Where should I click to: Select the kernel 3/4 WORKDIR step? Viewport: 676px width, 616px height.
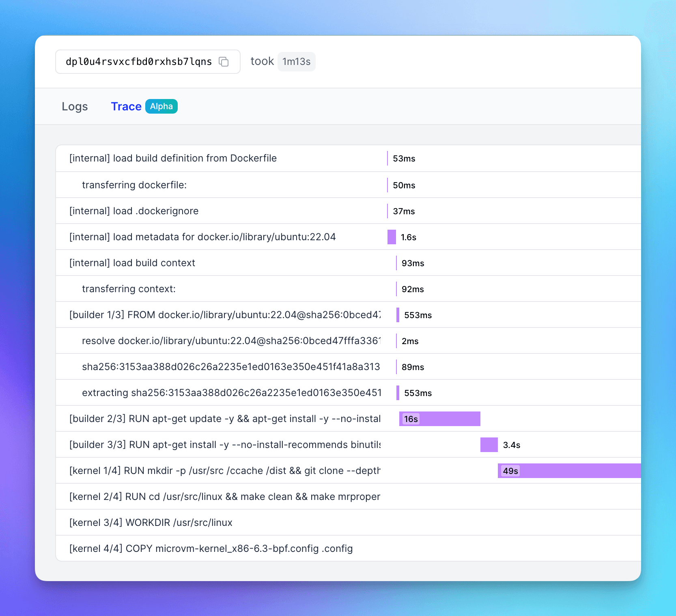151,523
